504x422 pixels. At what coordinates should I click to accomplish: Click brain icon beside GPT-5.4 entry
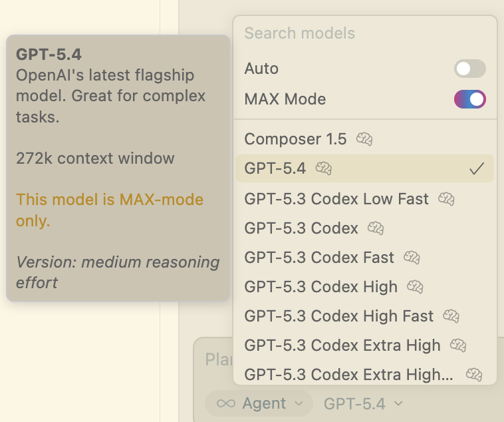[x=323, y=168]
